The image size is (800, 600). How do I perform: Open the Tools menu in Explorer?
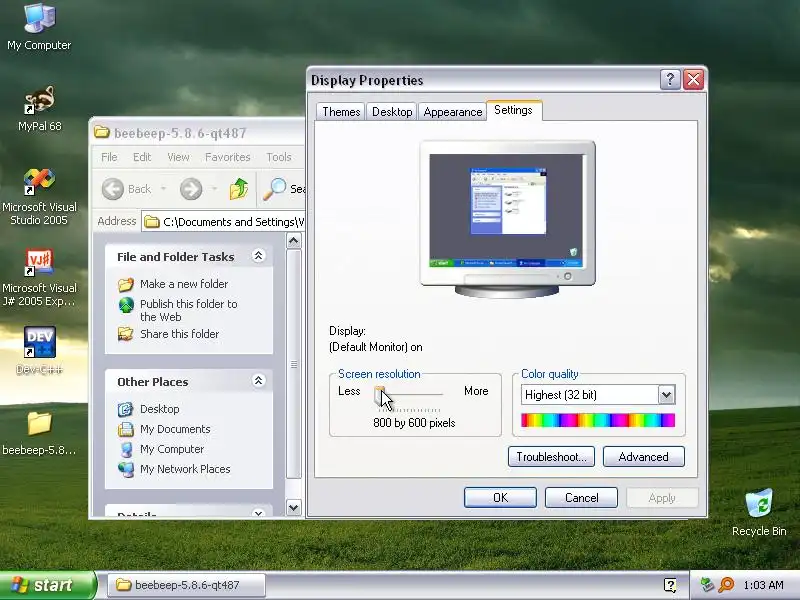pyautogui.click(x=279, y=157)
